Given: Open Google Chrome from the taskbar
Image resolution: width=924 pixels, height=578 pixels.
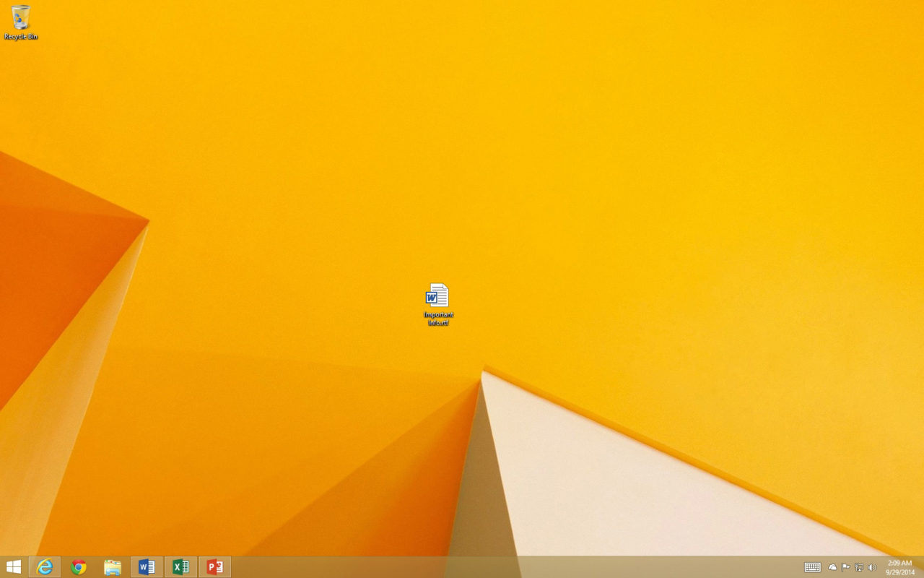Looking at the screenshot, I should point(79,567).
